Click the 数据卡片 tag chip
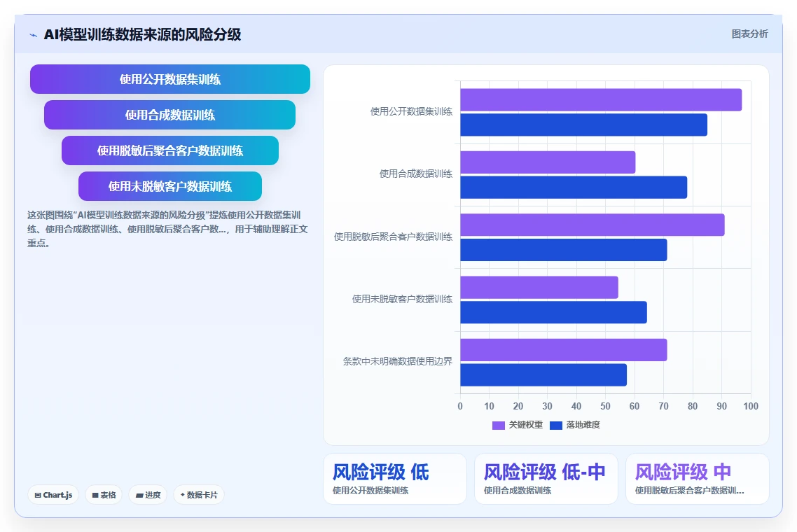 coord(199,495)
